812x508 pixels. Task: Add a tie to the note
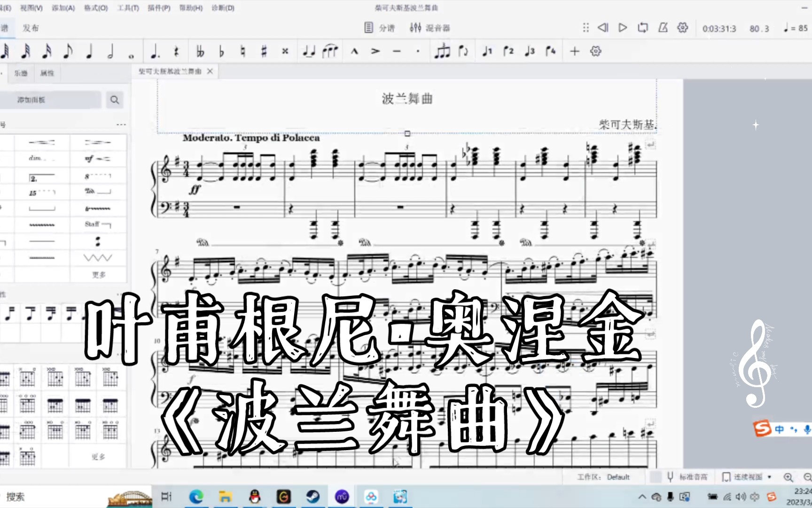point(309,51)
